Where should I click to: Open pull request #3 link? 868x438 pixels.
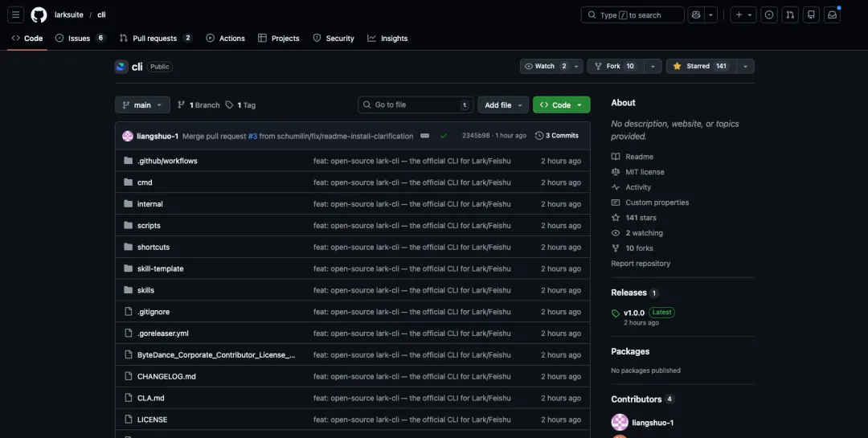252,136
